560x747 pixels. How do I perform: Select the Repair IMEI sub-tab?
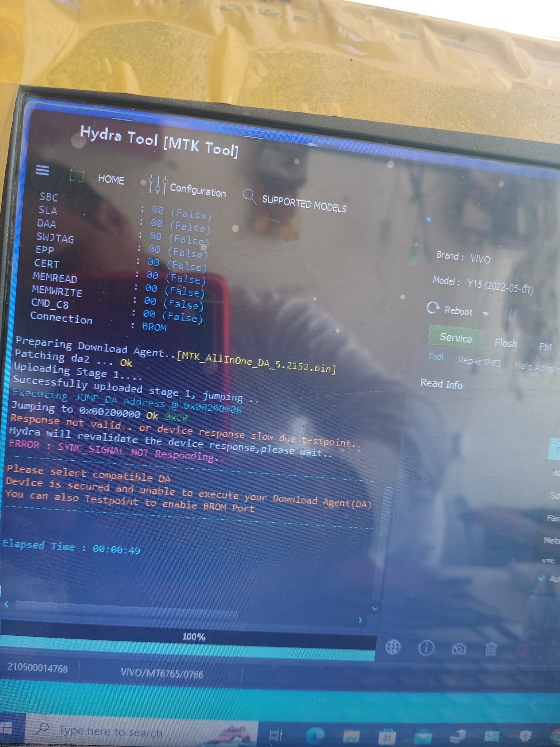pyautogui.click(x=479, y=361)
